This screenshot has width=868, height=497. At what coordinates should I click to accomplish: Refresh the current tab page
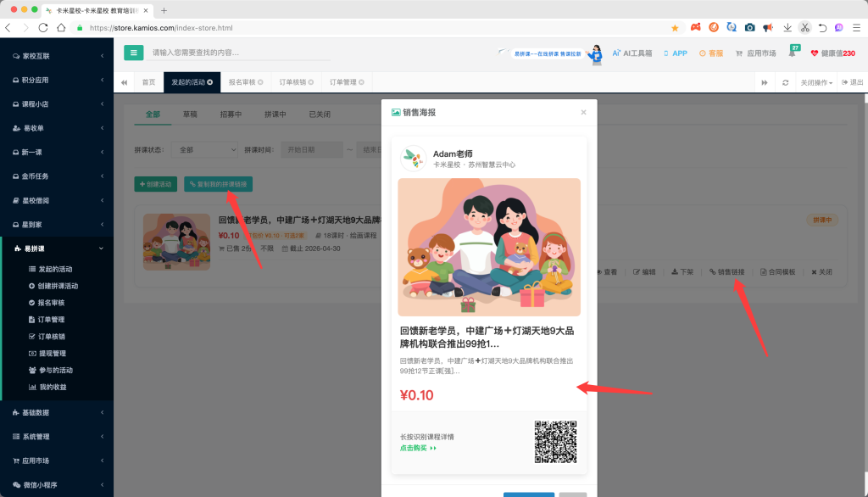pos(785,82)
